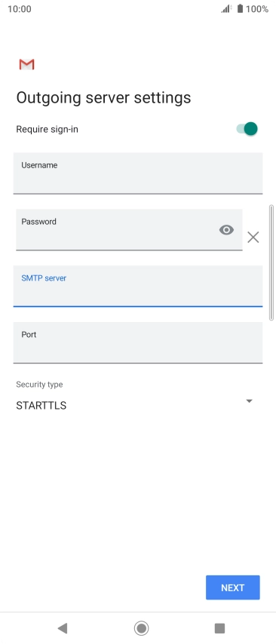This screenshot has height=644, width=276.
Task: Select the STARTTLS security type value
Action: (41, 406)
